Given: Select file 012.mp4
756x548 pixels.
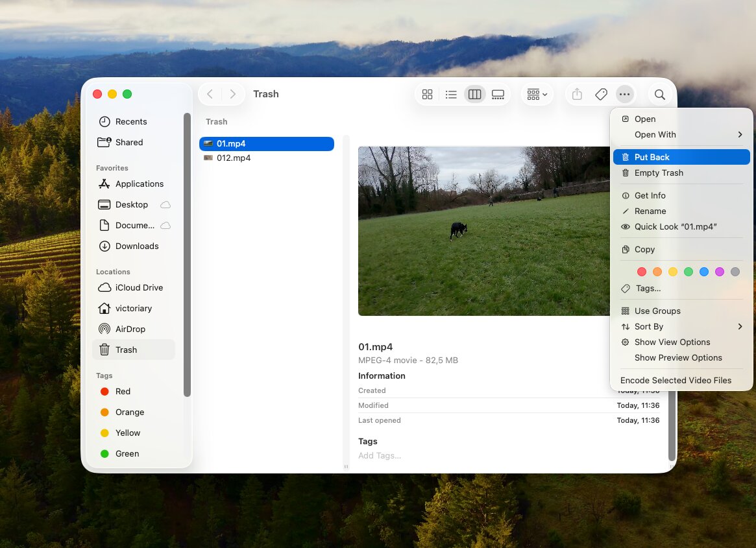Looking at the screenshot, I should click(267, 158).
